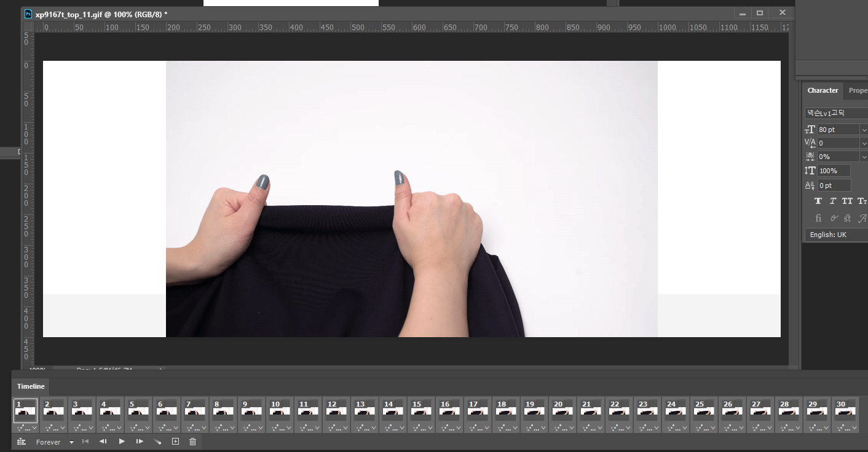The width and height of the screenshot is (868, 452).
Task: Open the English: UK language dropdown
Action: [836, 235]
